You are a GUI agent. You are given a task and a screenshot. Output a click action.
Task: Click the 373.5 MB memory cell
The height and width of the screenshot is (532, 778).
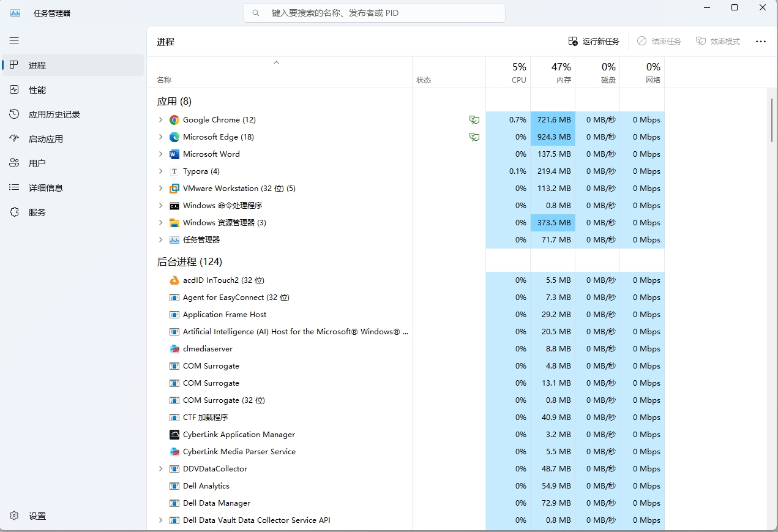[553, 223]
